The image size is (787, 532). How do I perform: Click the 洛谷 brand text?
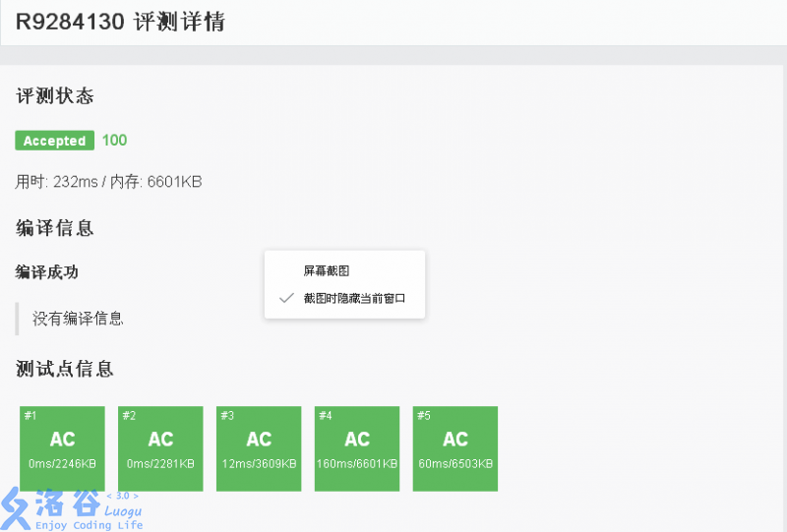pos(72,503)
